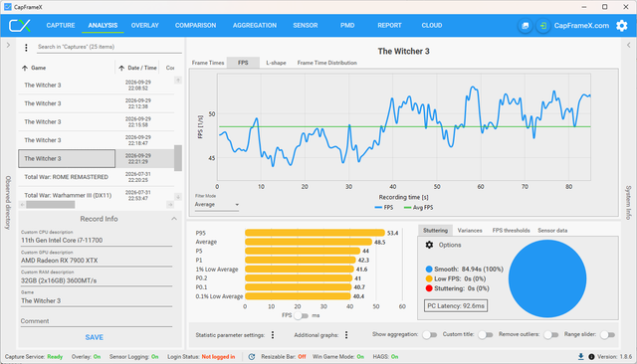The height and width of the screenshot is (364, 637).
Task: Click the captures vertical scrollbar thumb
Action: (178, 158)
